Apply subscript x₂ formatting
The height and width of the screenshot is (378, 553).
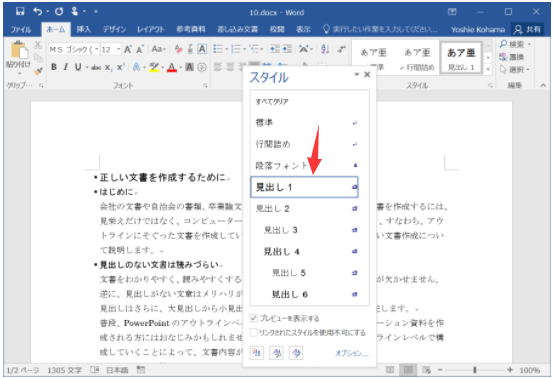tap(108, 67)
